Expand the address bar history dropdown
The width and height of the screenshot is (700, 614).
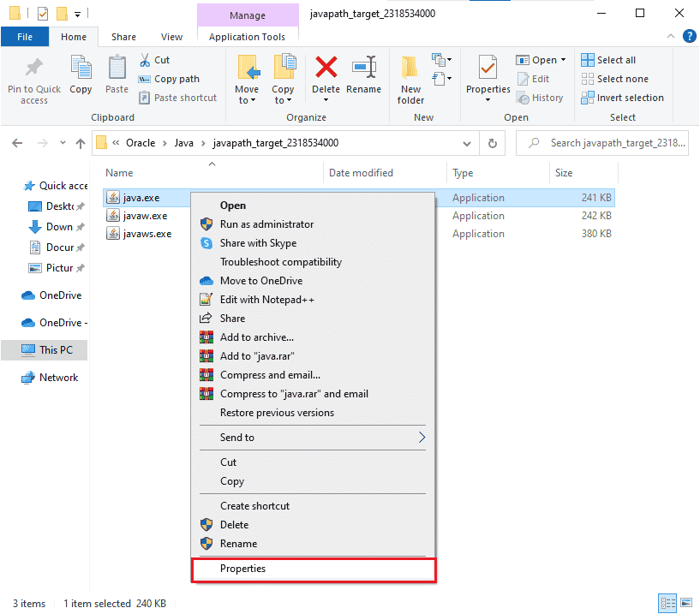[466, 144]
